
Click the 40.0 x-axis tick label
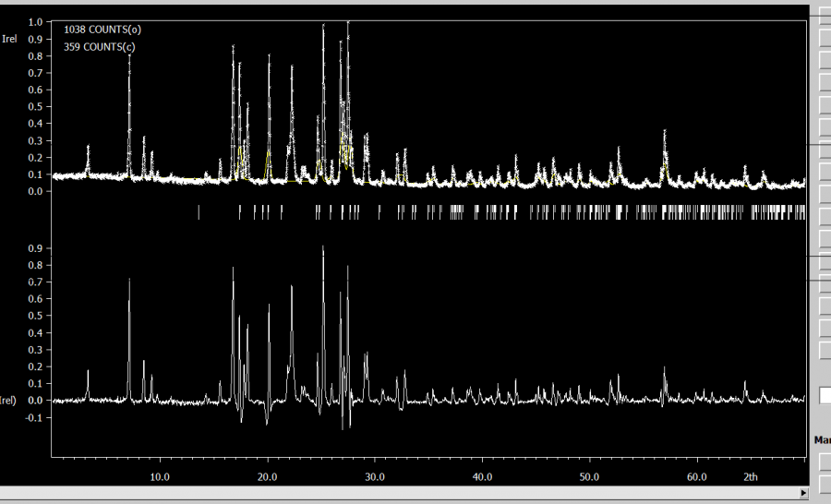482,477
